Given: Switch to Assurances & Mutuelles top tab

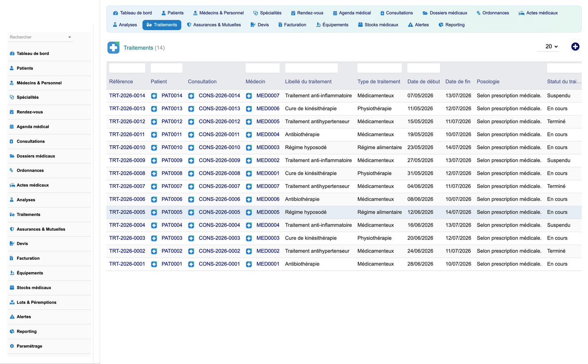Looking at the screenshot, I should coord(214,25).
